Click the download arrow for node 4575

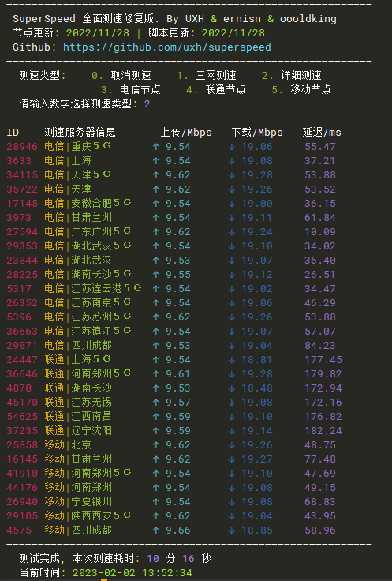[232, 530]
